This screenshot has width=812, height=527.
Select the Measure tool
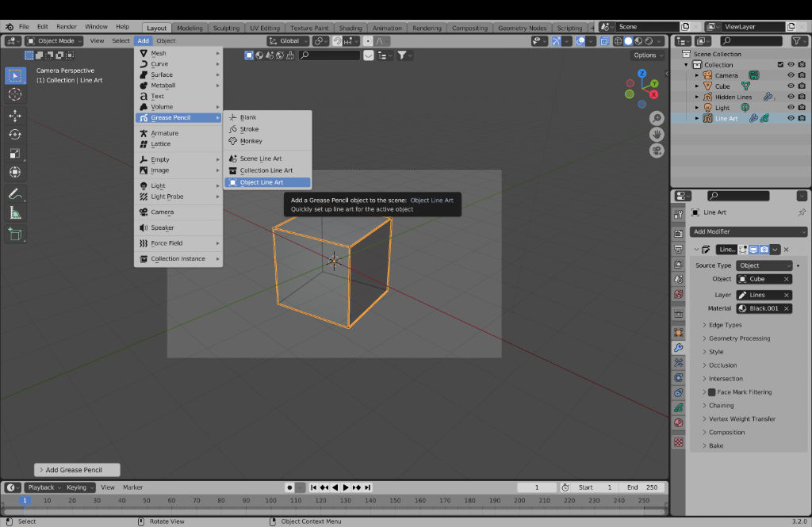(15, 212)
